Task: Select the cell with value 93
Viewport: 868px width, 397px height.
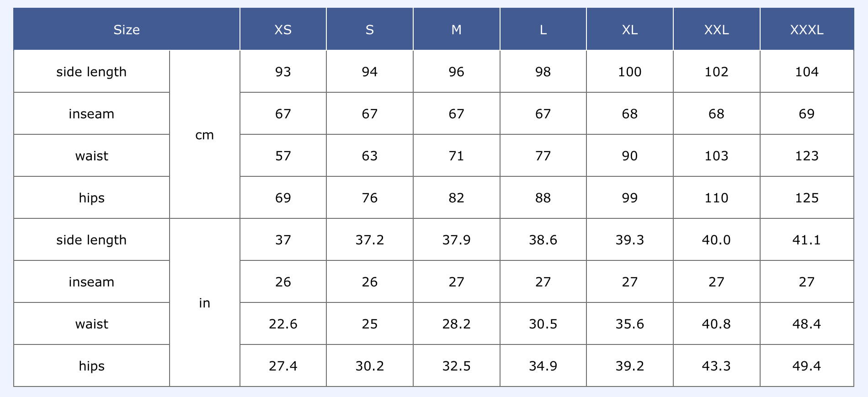Action: point(283,72)
